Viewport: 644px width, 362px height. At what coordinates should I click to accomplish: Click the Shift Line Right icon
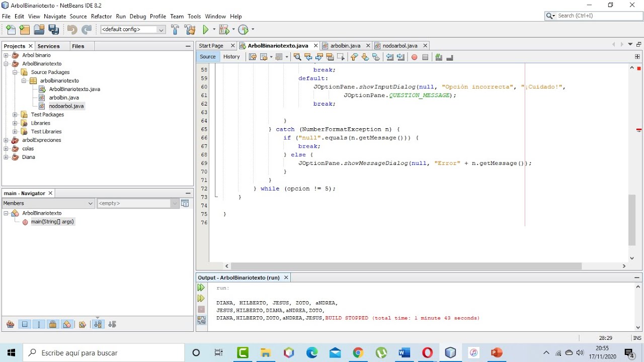[x=401, y=57]
